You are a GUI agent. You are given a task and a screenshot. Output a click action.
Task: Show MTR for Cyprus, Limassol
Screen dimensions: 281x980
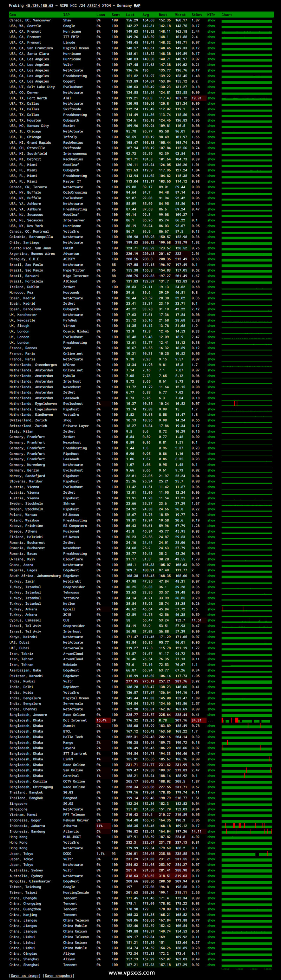211,620
